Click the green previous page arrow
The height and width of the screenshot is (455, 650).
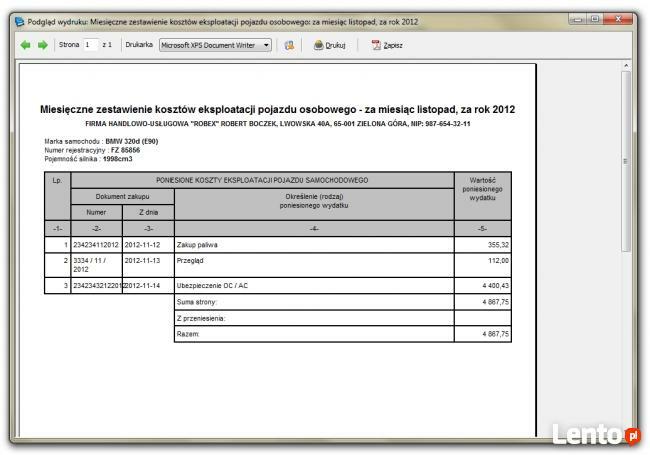pyautogui.click(x=25, y=45)
